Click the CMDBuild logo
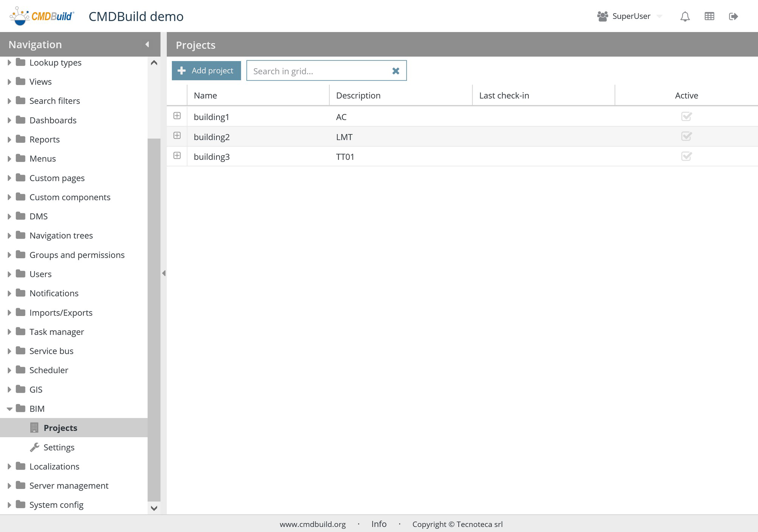The image size is (758, 532). [42, 16]
